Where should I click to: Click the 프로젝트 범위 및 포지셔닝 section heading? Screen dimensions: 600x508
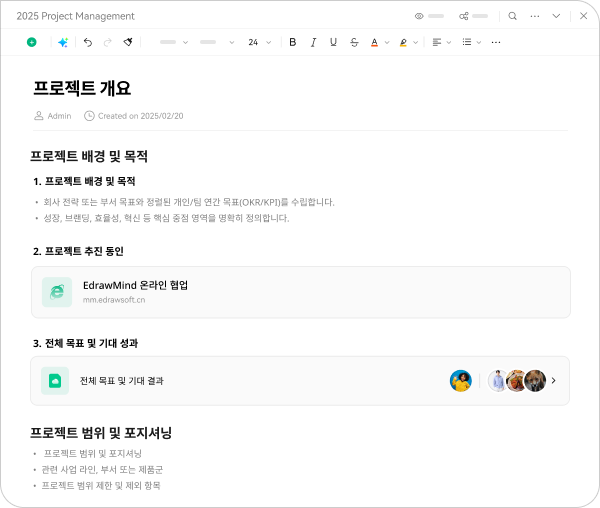tap(101, 433)
